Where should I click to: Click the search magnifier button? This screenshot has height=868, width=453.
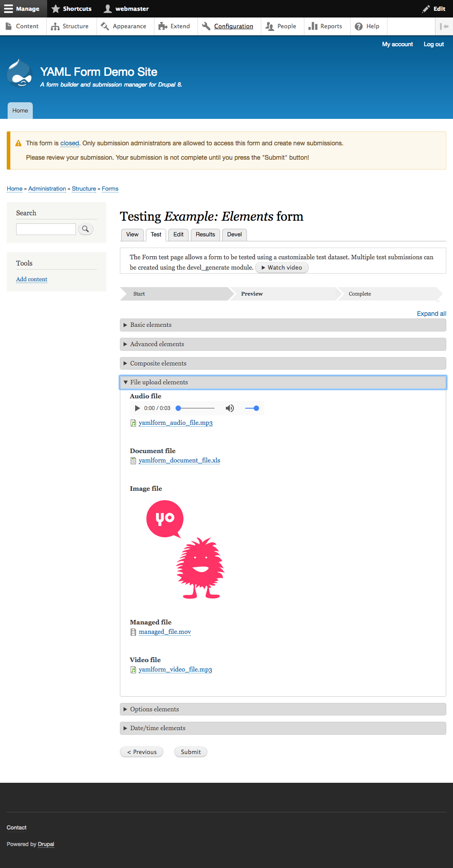pos(85,229)
